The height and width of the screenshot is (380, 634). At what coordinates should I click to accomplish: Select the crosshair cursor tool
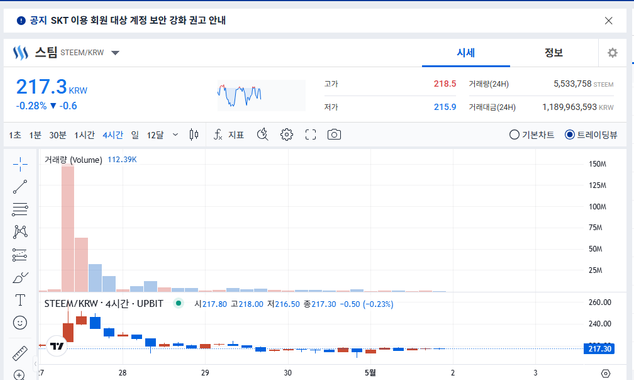point(20,164)
